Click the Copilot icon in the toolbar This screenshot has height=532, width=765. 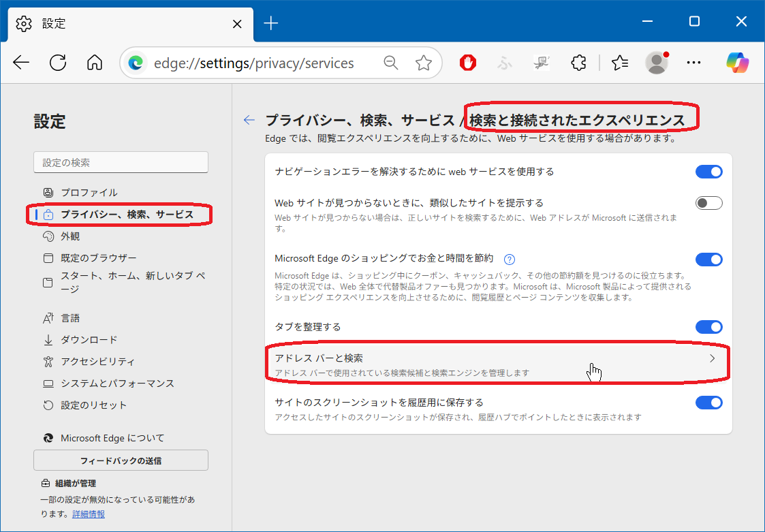coord(737,63)
